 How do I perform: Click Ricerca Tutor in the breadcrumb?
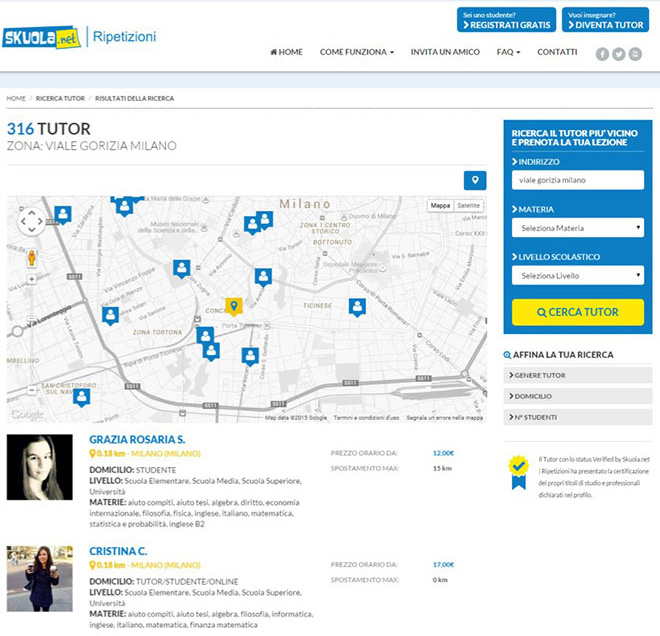(x=60, y=98)
